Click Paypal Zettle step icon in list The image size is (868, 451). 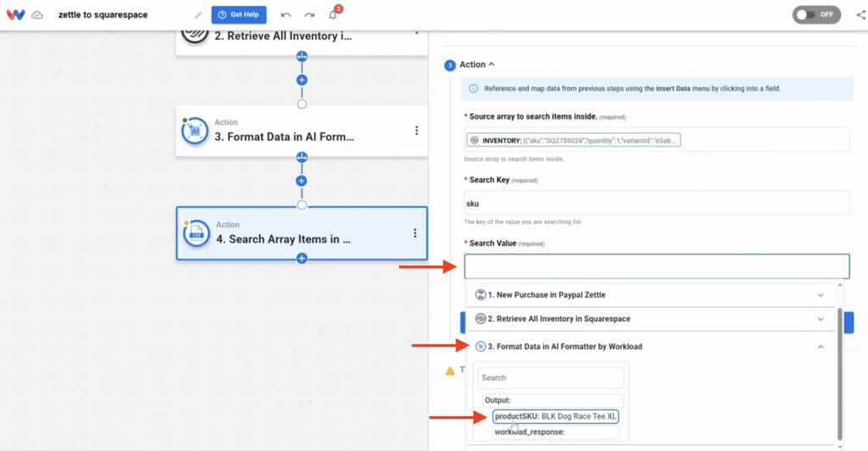[x=481, y=295]
